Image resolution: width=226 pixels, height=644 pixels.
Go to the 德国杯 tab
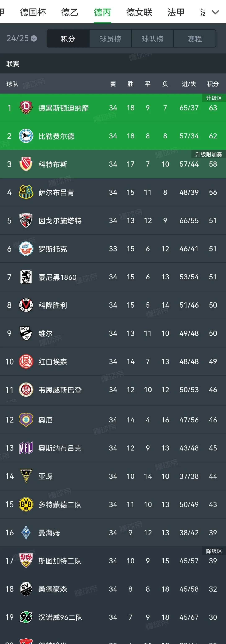[33, 12]
